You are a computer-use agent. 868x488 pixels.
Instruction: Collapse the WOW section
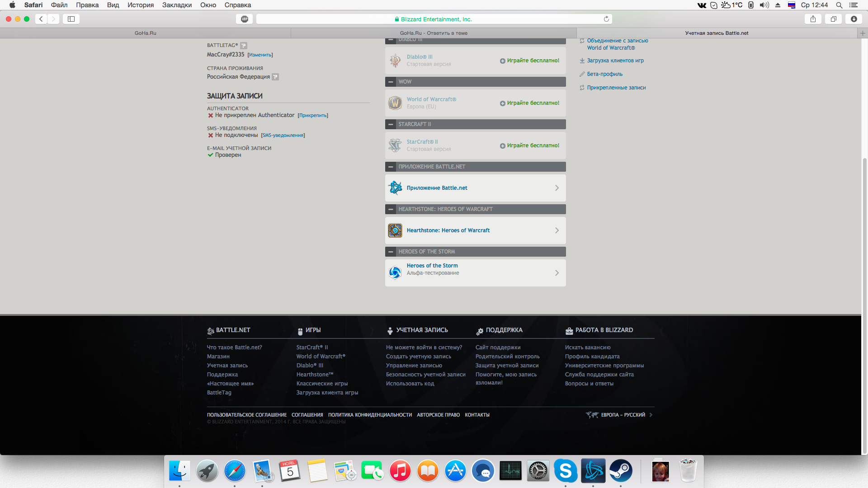point(391,82)
